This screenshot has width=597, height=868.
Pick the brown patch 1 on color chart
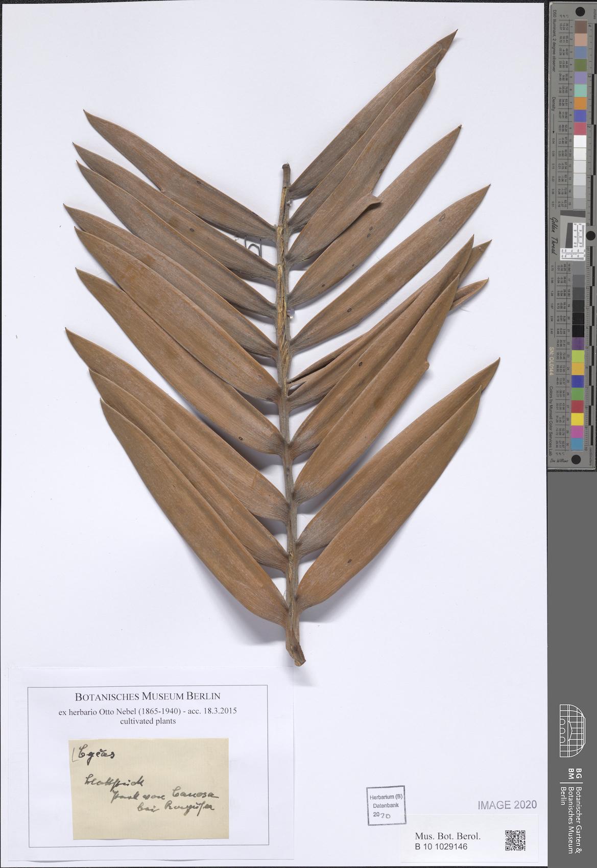pos(581,26)
